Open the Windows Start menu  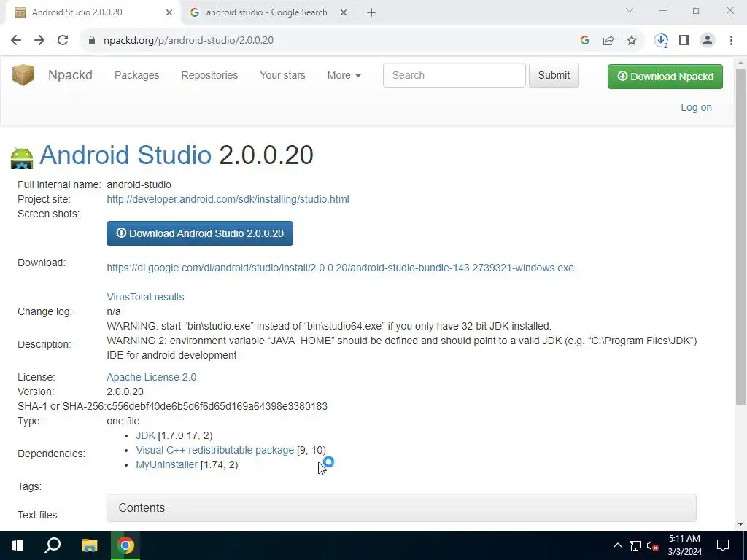[x=18, y=545]
